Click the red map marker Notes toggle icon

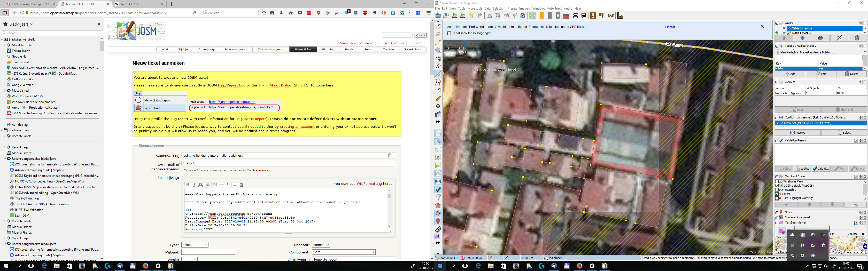(438, 221)
